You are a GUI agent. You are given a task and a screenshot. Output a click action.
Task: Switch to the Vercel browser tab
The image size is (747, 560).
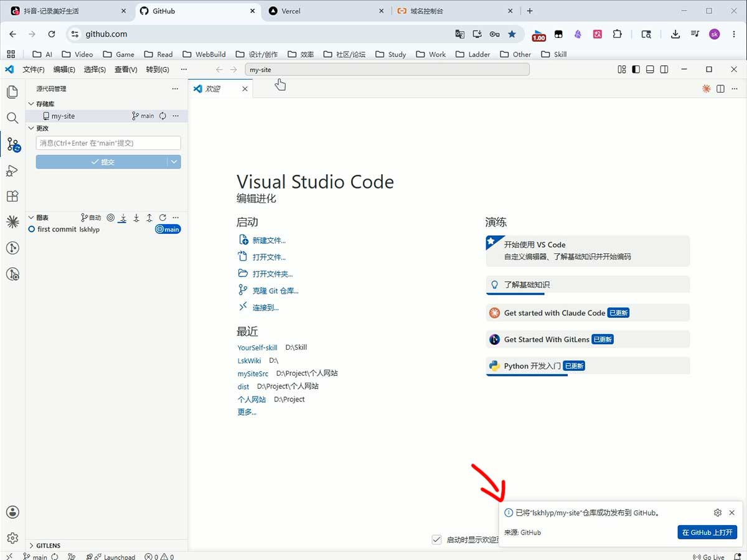coord(326,11)
